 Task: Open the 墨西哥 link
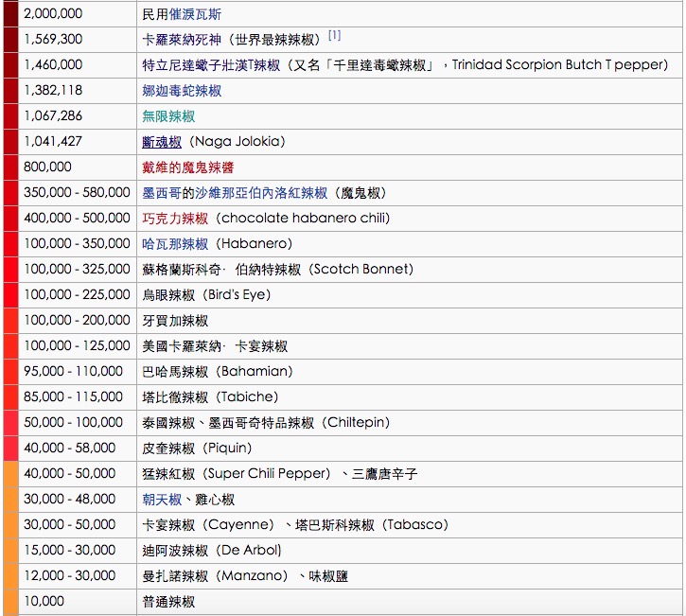[x=155, y=193]
